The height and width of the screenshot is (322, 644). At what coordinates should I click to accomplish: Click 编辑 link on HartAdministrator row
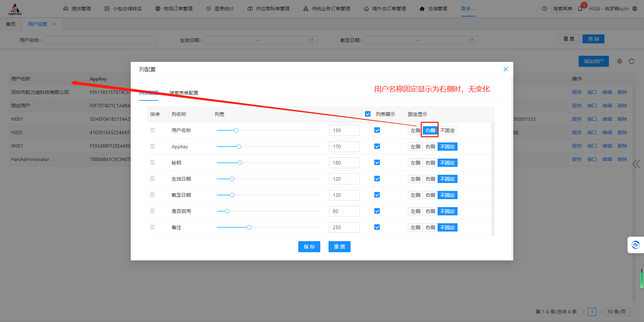point(607,159)
